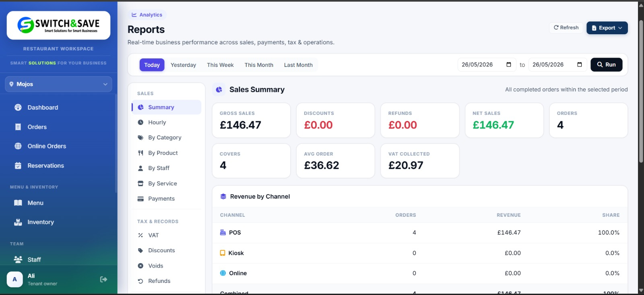Click the Ali user avatar

point(15,279)
